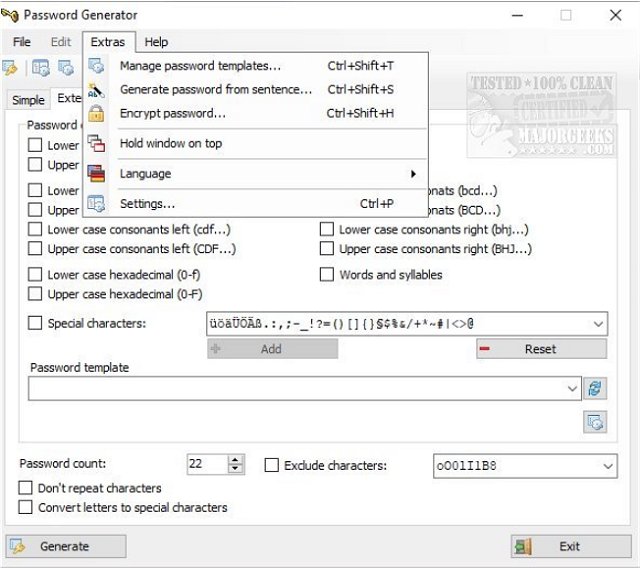
Task: Click the Exit button
Action: 571,546
